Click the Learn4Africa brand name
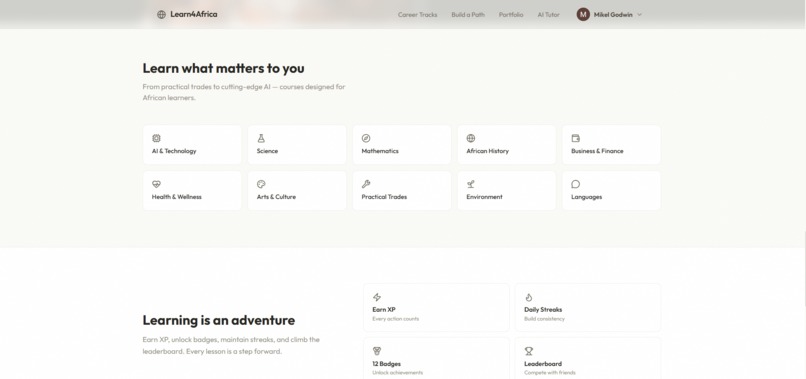The width and height of the screenshot is (806, 379). [x=194, y=14]
